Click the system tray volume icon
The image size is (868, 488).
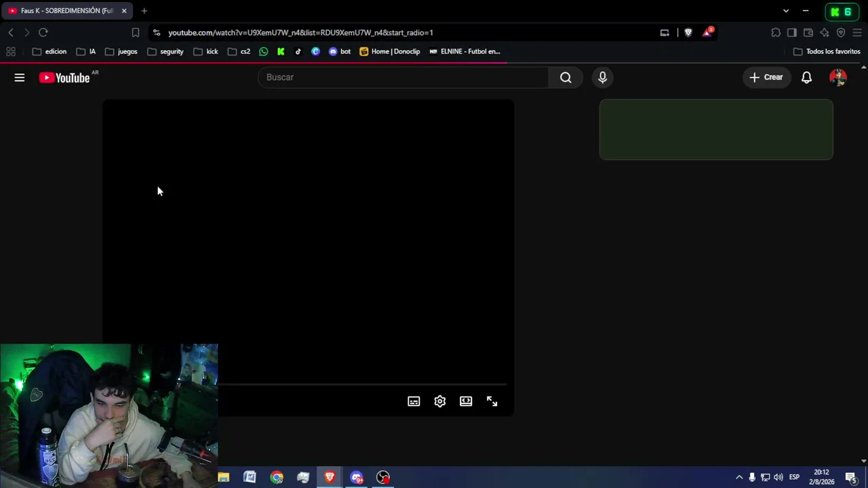click(x=778, y=477)
